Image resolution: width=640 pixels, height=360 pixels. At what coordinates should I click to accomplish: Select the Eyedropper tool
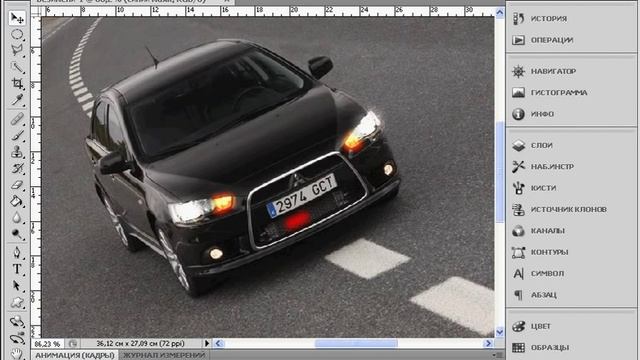coord(17,100)
